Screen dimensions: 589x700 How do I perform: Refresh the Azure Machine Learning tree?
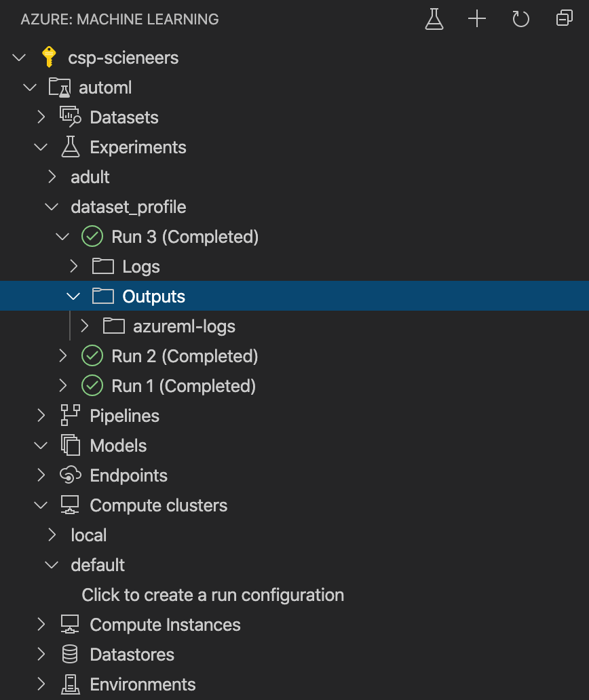click(520, 19)
